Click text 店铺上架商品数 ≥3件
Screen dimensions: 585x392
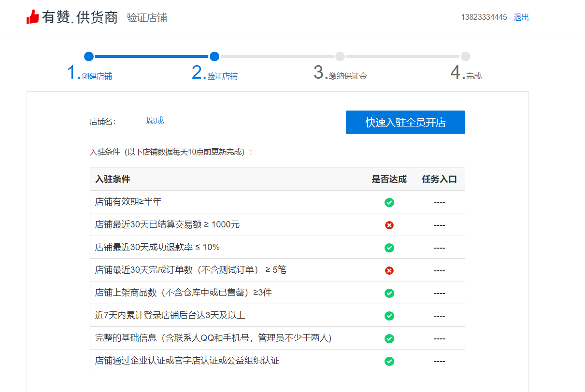(184, 293)
